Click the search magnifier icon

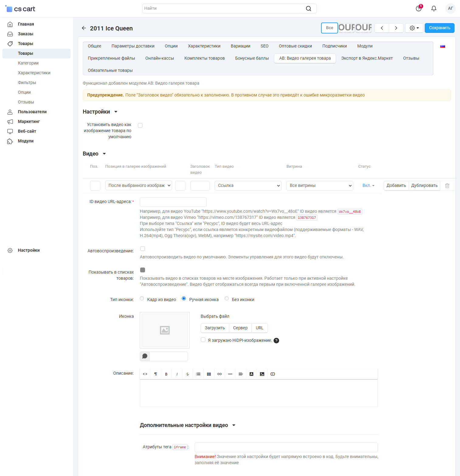[308, 9]
